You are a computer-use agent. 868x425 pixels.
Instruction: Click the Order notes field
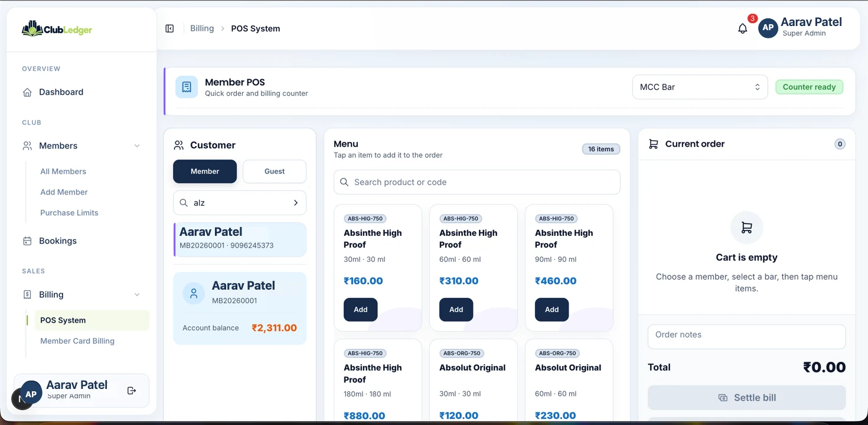(x=746, y=336)
